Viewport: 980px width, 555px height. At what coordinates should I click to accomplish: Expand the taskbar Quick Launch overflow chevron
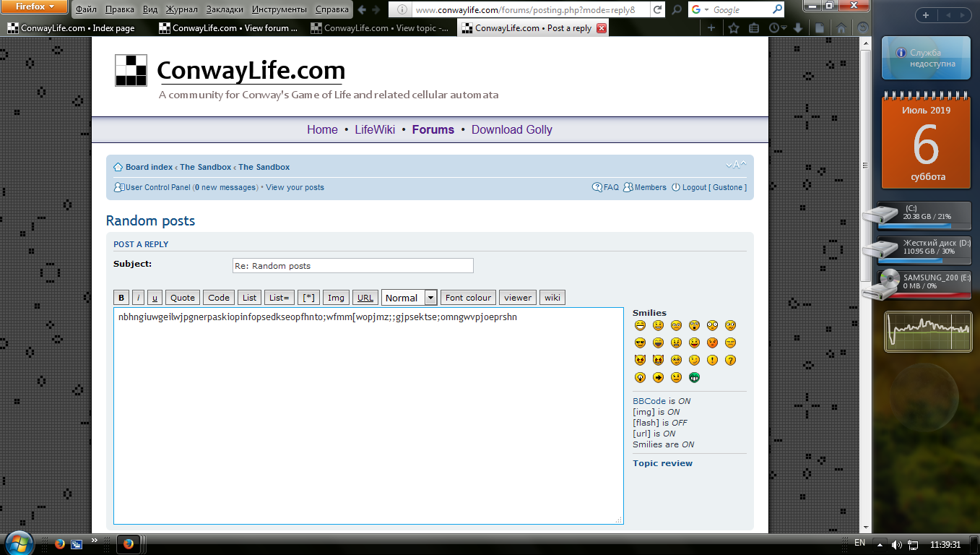95,540
